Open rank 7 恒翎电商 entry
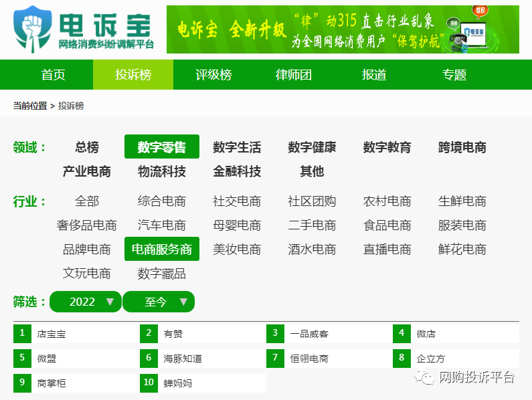Image resolution: width=532 pixels, height=400 pixels. (329, 359)
